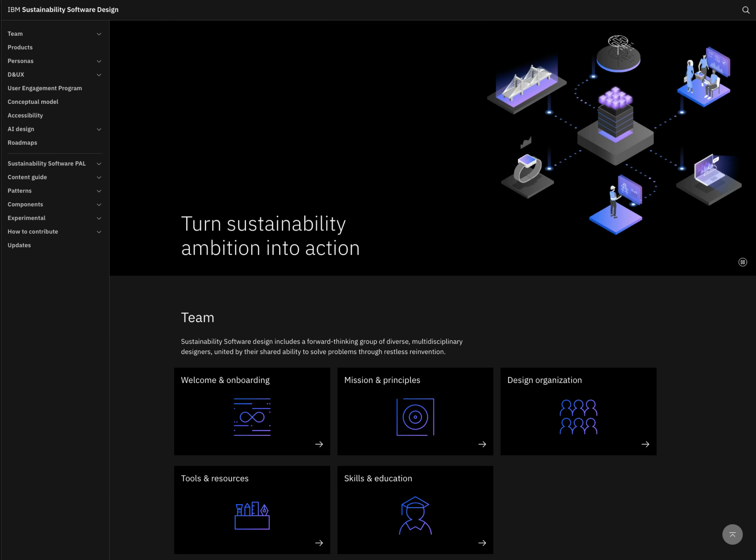This screenshot has height=560, width=756.
Task: Open Skills & education using its arrow icon
Action: (482, 542)
